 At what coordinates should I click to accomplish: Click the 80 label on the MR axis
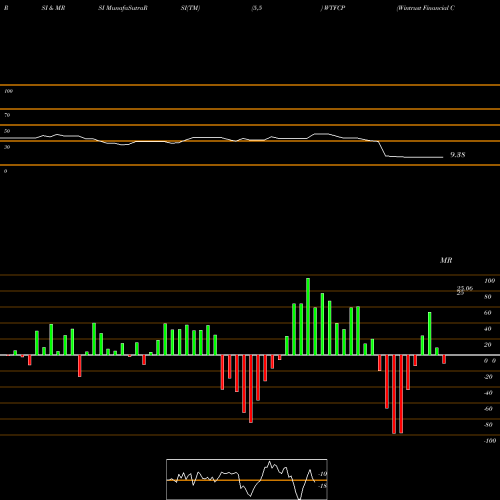point(488,297)
